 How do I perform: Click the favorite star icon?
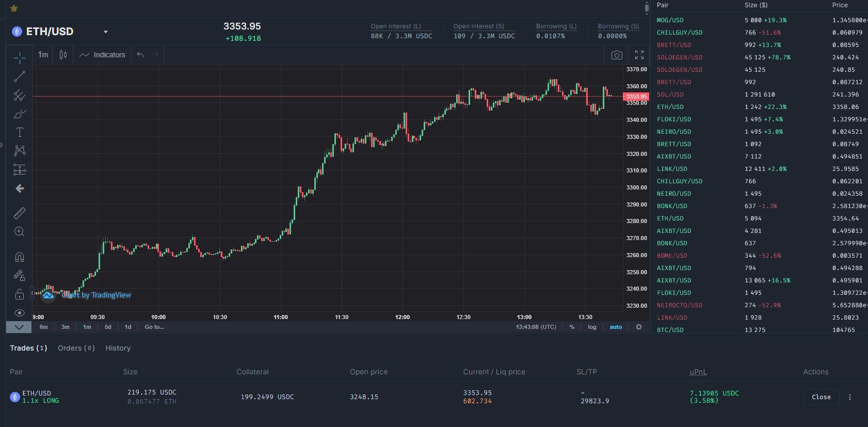[x=14, y=8]
